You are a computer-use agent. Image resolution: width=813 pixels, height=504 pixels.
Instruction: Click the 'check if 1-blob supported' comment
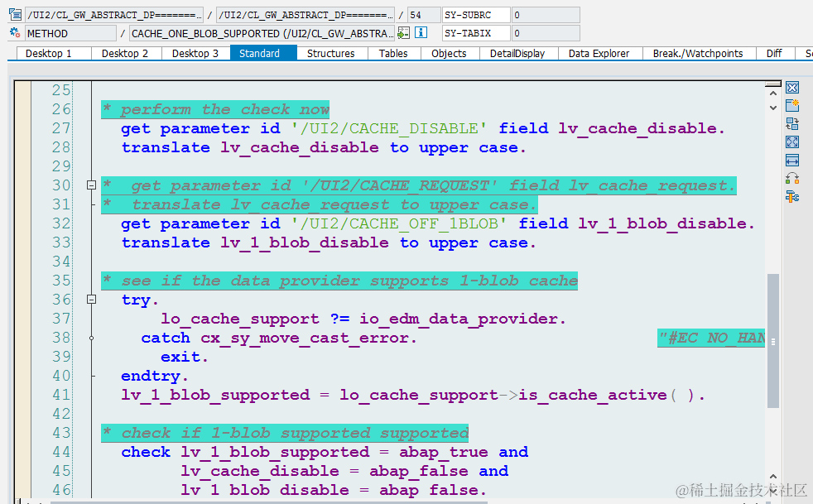click(x=285, y=433)
